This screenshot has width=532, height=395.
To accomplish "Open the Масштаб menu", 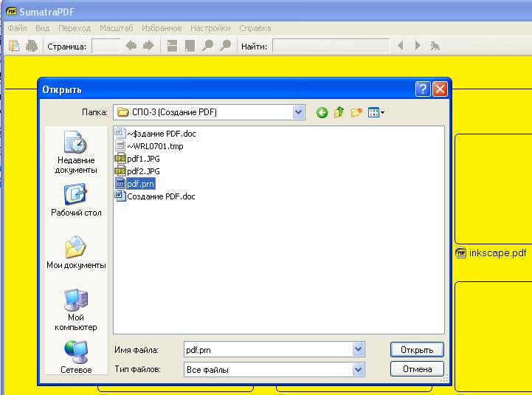I will point(117,28).
